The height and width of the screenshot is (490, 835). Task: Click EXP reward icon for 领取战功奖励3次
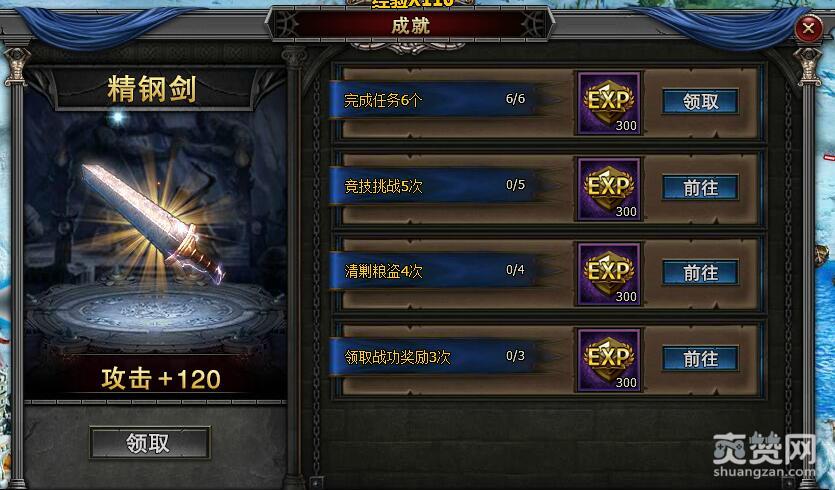(609, 360)
